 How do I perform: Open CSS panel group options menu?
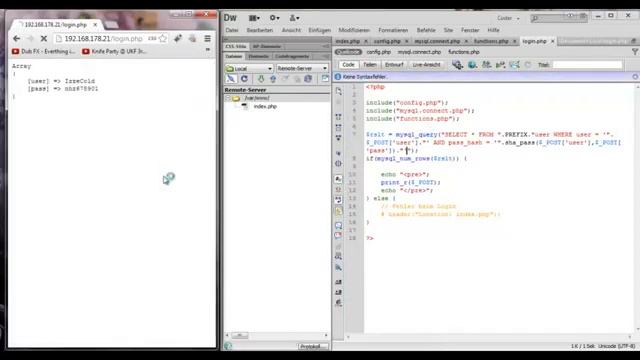coord(326,46)
